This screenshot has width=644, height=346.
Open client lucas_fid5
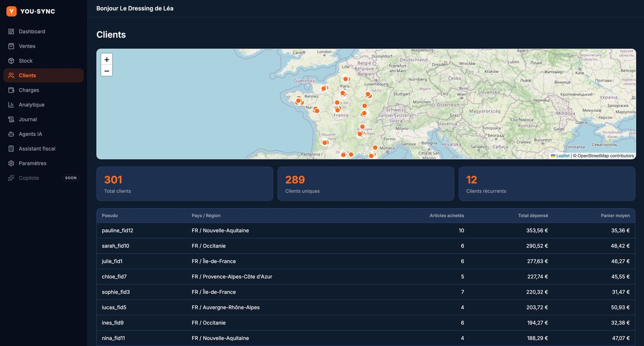[366, 307]
